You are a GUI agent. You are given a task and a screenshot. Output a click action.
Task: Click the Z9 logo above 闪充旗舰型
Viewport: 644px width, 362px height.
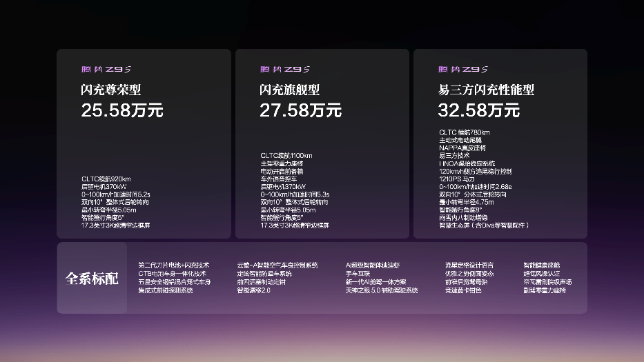pyautogui.click(x=285, y=70)
